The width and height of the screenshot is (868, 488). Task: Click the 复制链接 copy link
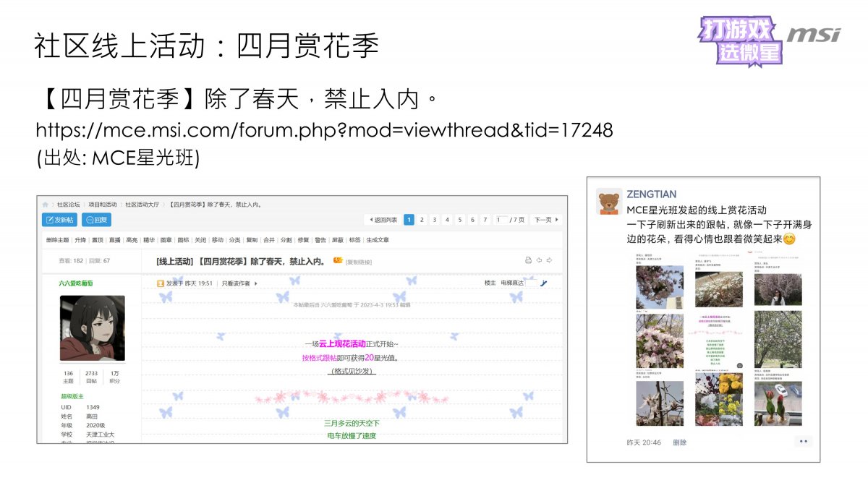pyautogui.click(x=359, y=262)
